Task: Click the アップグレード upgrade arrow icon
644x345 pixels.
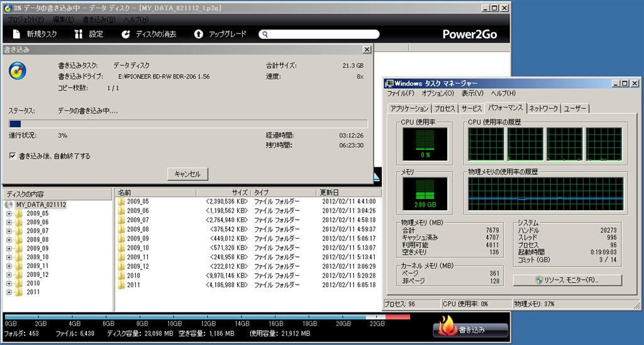Action: [198, 34]
